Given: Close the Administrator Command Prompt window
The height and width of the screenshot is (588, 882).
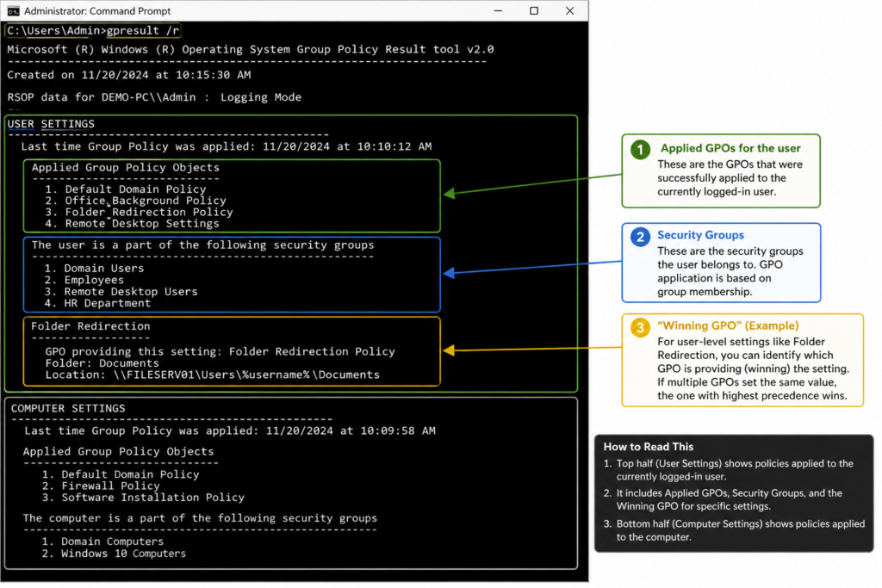Looking at the screenshot, I should tap(570, 10).
